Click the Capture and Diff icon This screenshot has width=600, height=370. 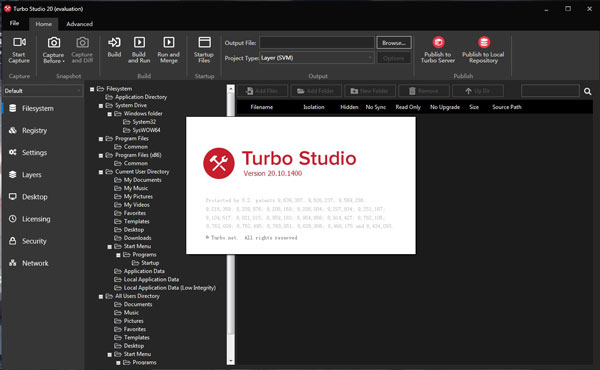pyautogui.click(x=82, y=42)
